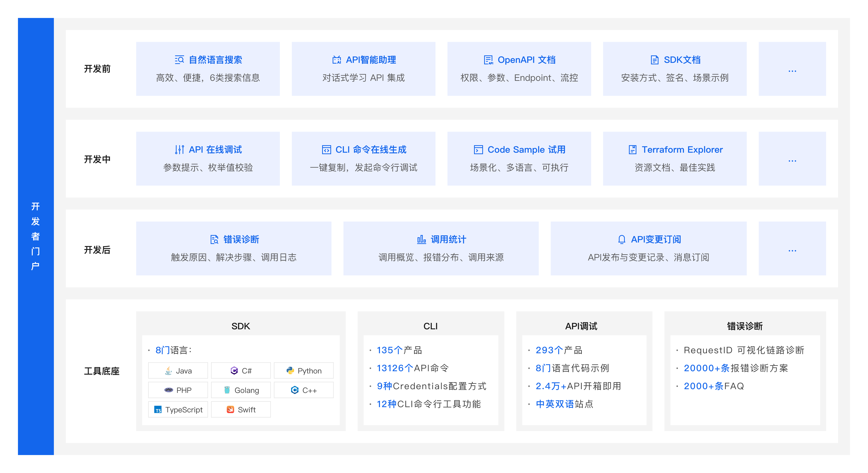This screenshot has width=868, height=473.
Task: Select the Swift language box
Action: pyautogui.click(x=241, y=409)
